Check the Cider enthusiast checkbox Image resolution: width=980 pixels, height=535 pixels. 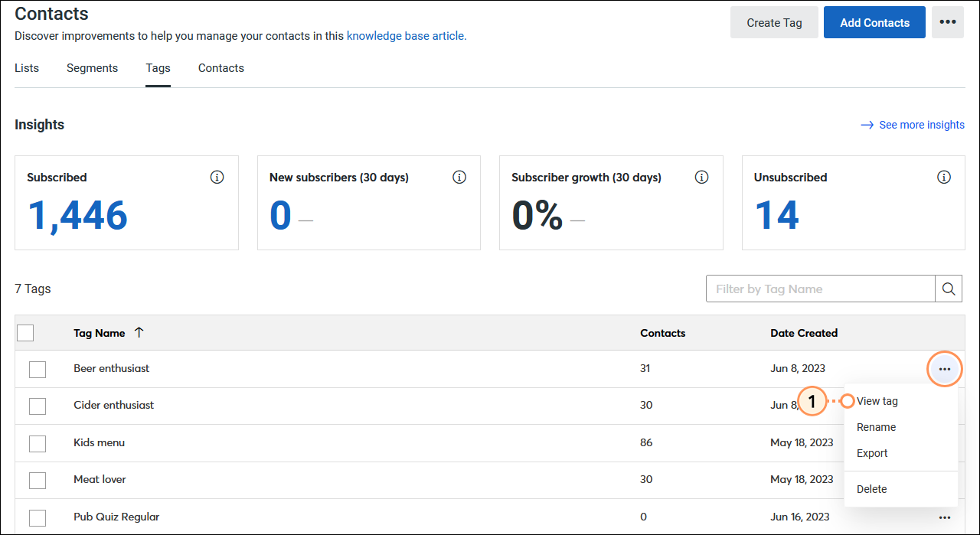pyautogui.click(x=38, y=406)
